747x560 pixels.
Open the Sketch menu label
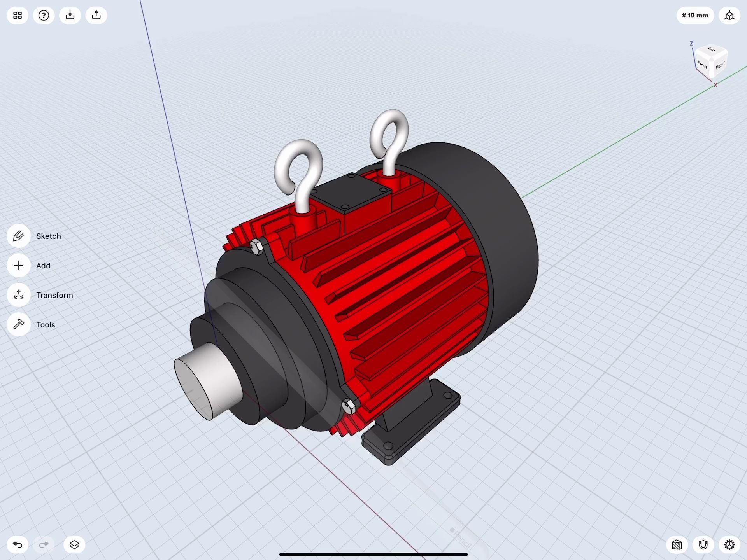[x=49, y=236]
